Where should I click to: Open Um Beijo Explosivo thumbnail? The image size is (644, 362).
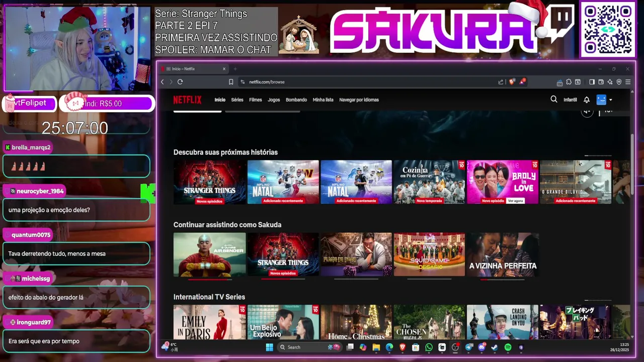[283, 322]
